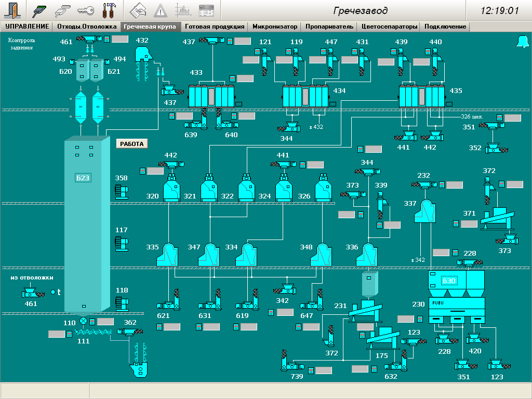Open the screwdriver and hammer settings icon

(x=110, y=10)
